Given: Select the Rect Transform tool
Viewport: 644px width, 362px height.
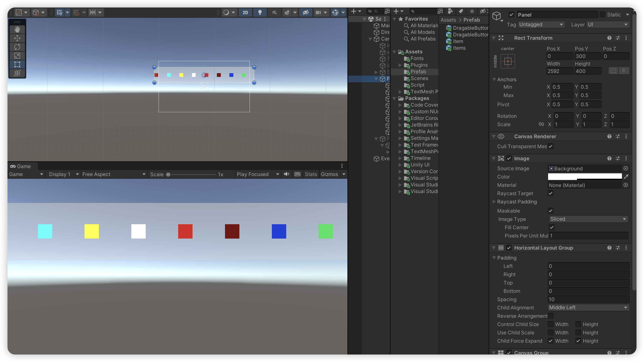Looking at the screenshot, I should 17,64.
